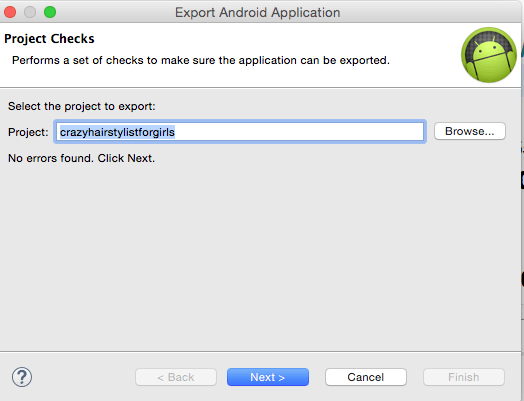Click the Performs a set of checks description

[201, 60]
